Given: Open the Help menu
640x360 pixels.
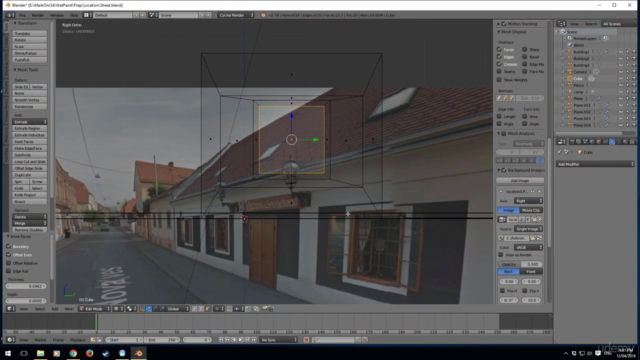Looking at the screenshot, I should pos(74,15).
